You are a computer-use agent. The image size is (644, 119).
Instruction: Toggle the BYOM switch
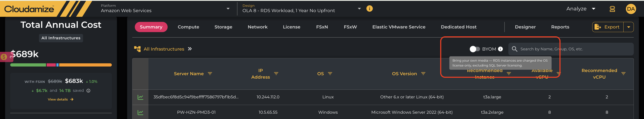[474, 49]
